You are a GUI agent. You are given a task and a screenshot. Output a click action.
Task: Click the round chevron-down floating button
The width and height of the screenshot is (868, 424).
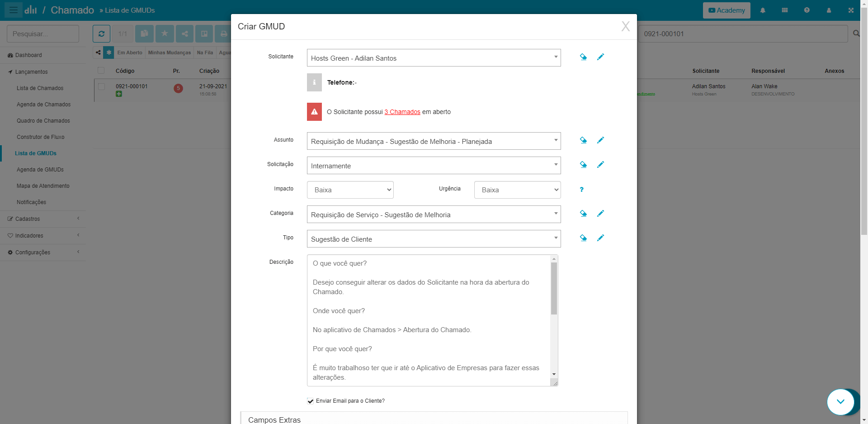click(840, 401)
